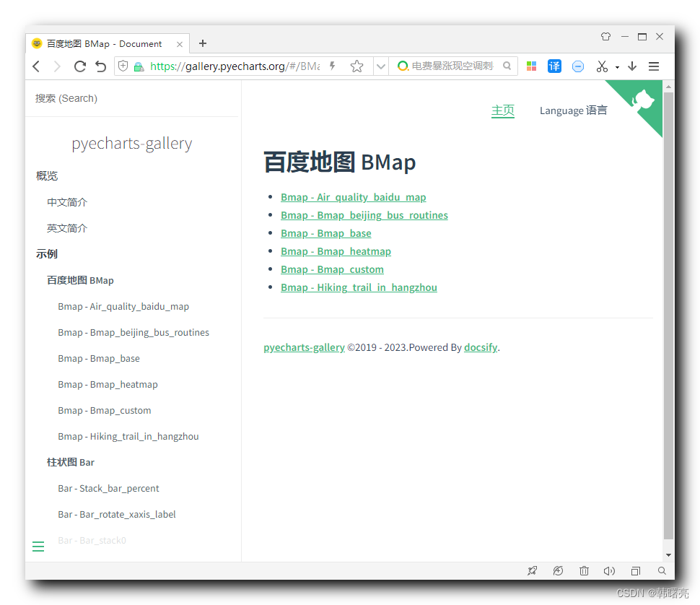This screenshot has height=605, width=700.
Task: Expand the address bar dropdown chevron
Action: pos(381,66)
